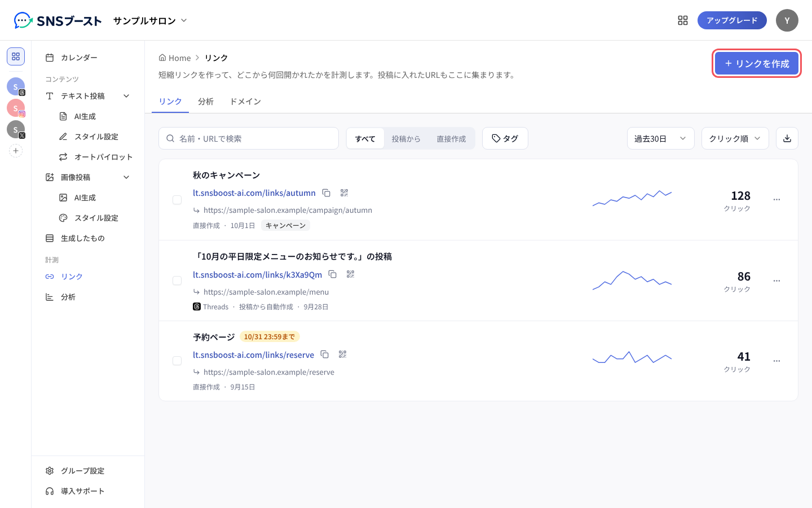
Task: Collapse the テキスト投稿 sidebar section
Action: pyautogui.click(x=126, y=96)
